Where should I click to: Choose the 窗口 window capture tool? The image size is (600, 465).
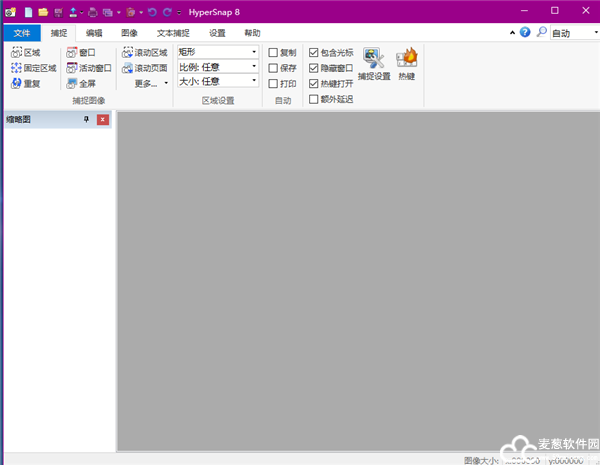81,52
